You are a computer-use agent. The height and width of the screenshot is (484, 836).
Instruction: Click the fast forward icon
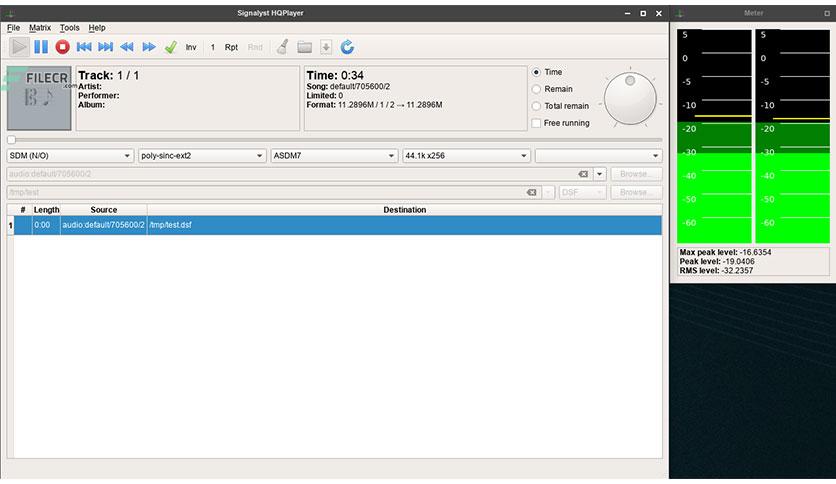[x=149, y=47]
